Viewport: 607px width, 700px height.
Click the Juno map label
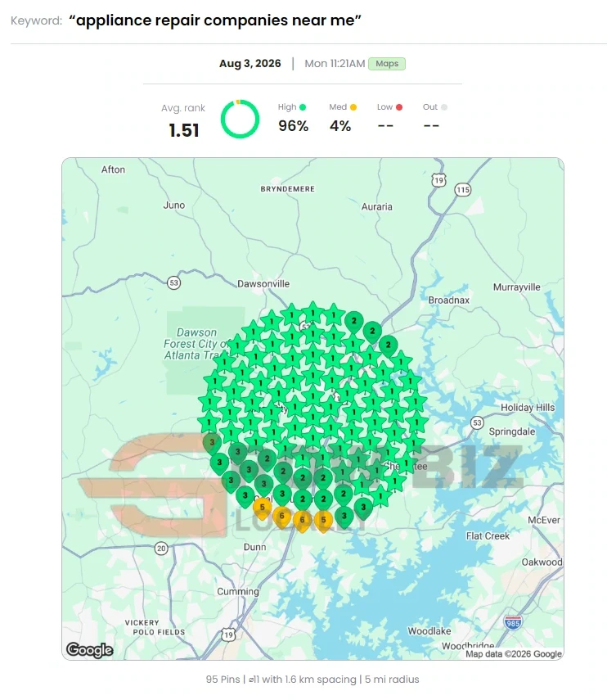[174, 205]
